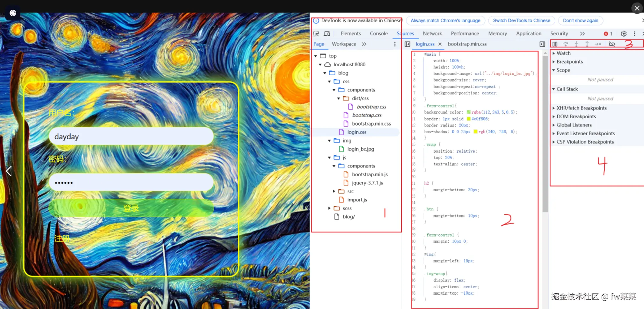The image size is (644, 309).
Task: Open the Memory tab
Action: (x=498, y=33)
